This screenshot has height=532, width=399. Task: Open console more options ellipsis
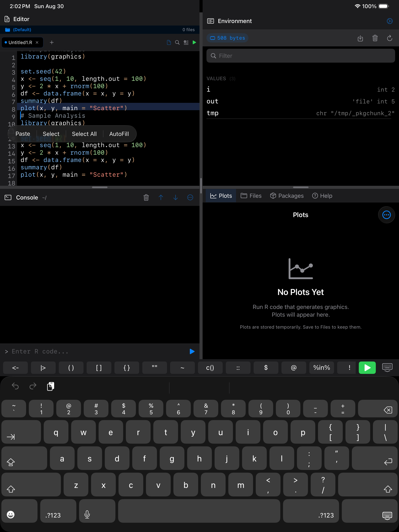[190, 197]
